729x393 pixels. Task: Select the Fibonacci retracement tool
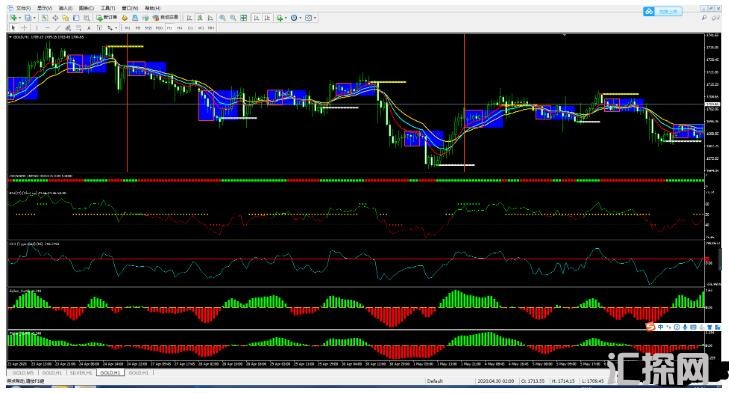tap(78, 28)
